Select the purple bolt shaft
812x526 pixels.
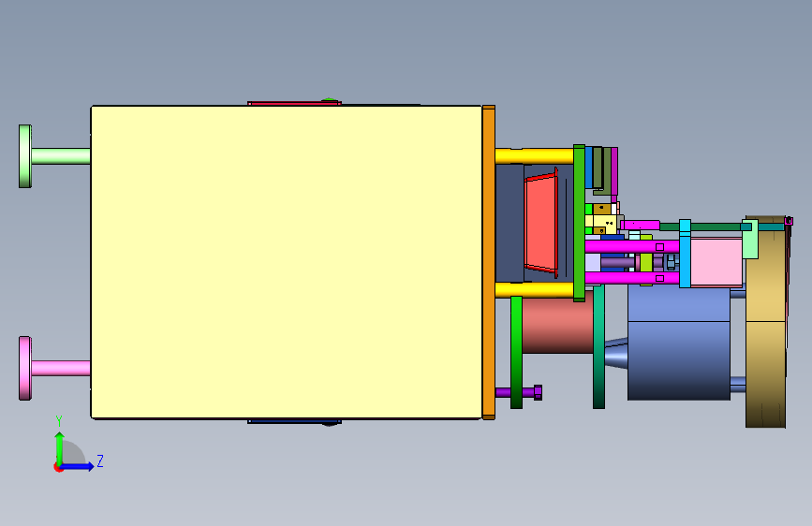[x=514, y=392]
